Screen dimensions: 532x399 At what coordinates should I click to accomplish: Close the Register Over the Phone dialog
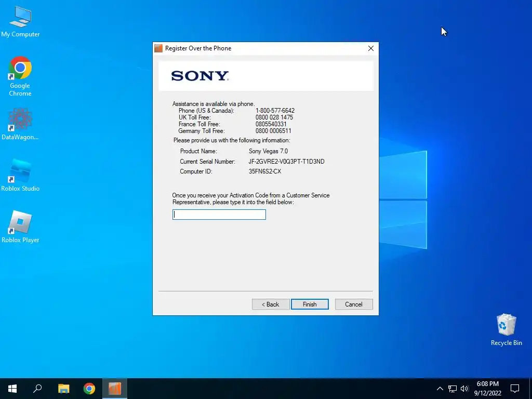pyautogui.click(x=371, y=48)
